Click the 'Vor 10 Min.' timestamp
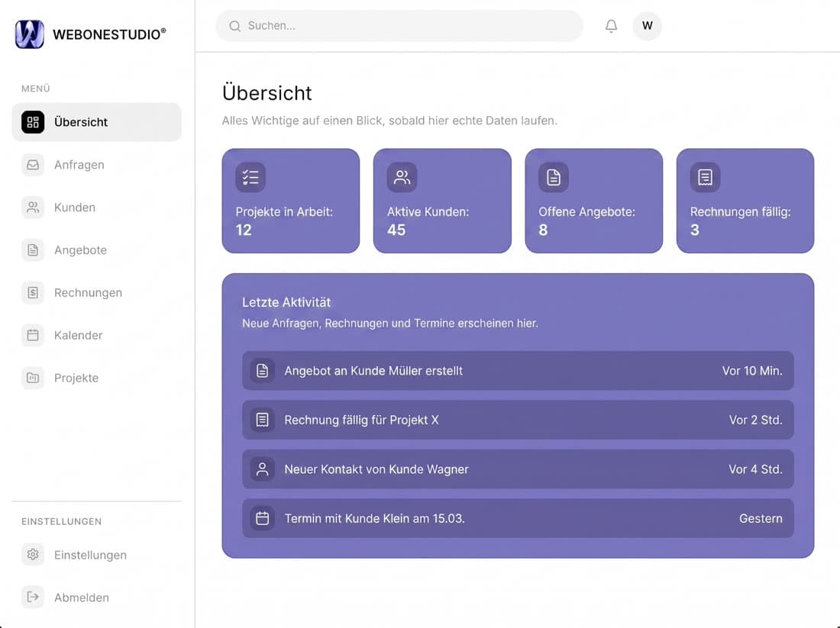Screen dimensions: 840x628 (752, 371)
